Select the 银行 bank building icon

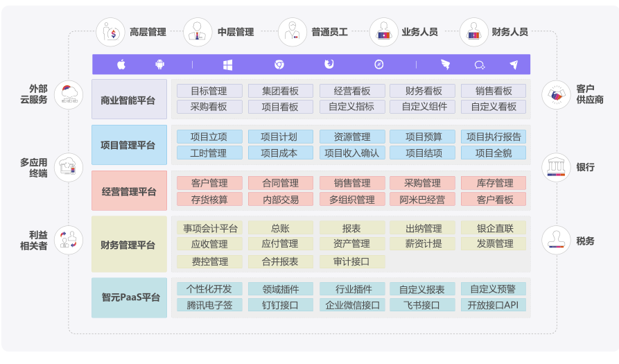point(555,167)
